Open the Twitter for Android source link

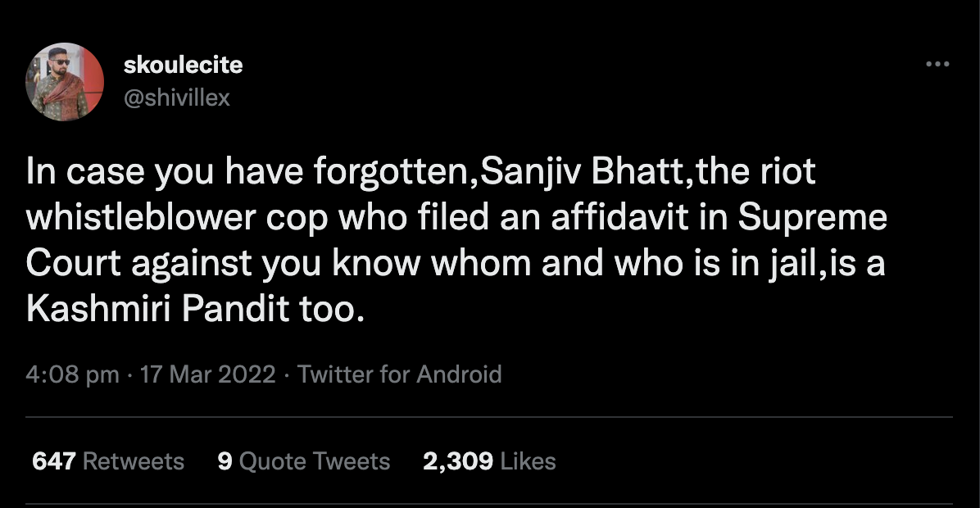(399, 374)
